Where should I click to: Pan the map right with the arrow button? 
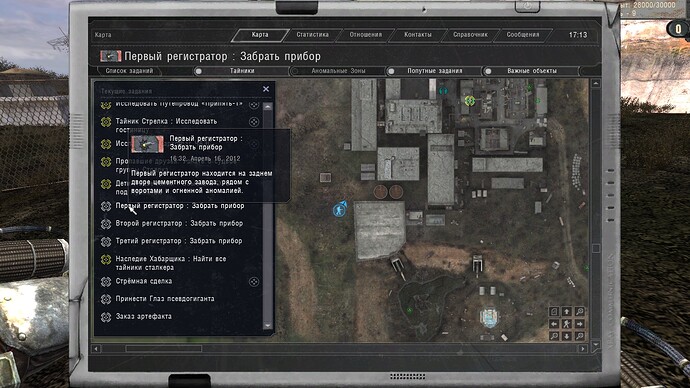[580, 324]
